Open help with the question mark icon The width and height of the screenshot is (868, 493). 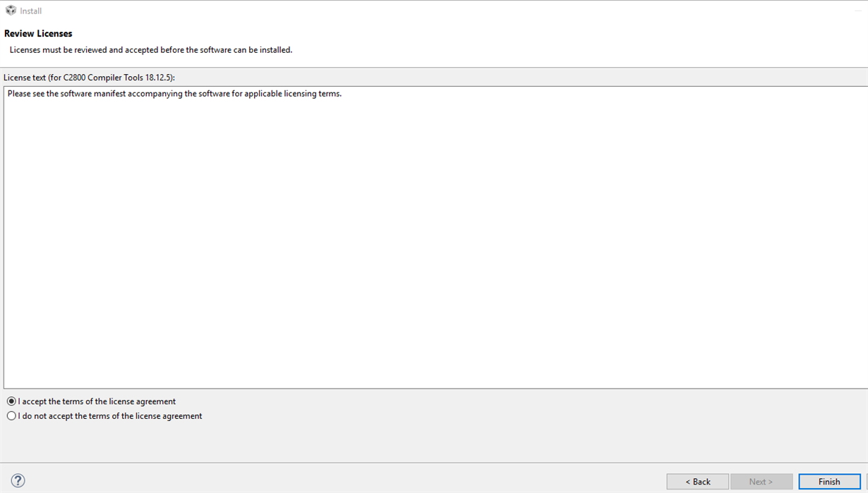(x=18, y=480)
